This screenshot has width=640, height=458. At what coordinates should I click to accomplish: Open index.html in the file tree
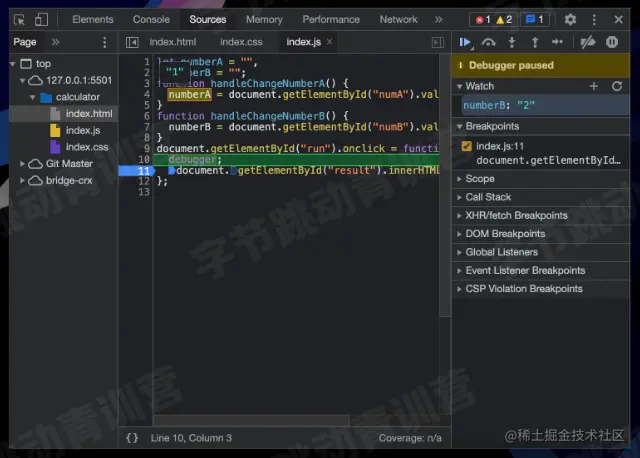pyautogui.click(x=89, y=114)
